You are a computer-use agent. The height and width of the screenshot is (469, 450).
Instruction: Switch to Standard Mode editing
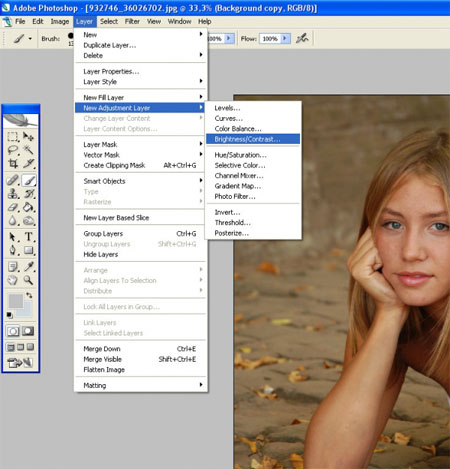click(13, 331)
